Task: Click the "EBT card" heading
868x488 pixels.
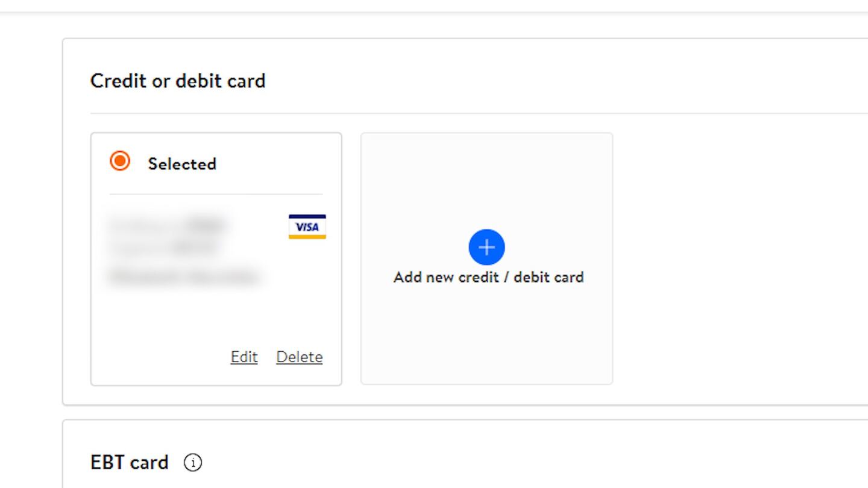Action: click(130, 463)
